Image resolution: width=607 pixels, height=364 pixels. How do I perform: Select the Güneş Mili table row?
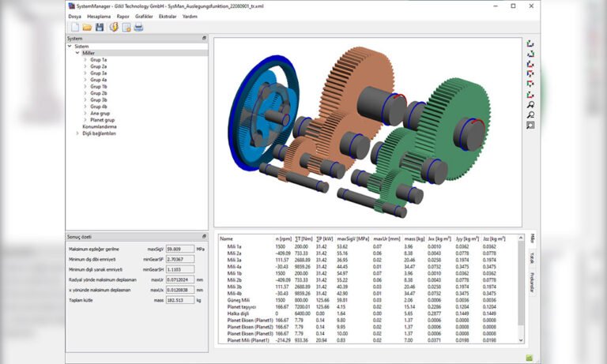click(x=368, y=300)
